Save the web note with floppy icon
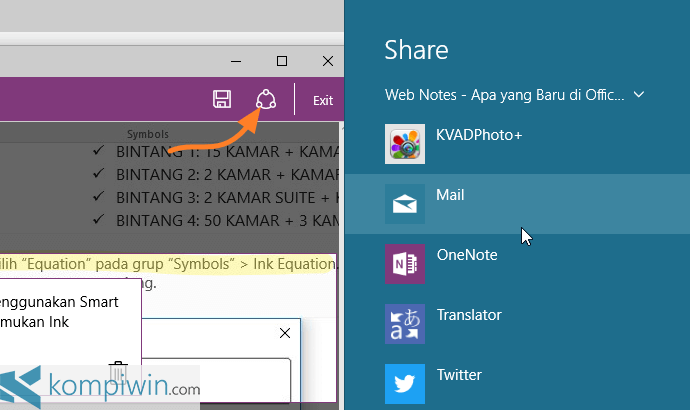 [222, 99]
